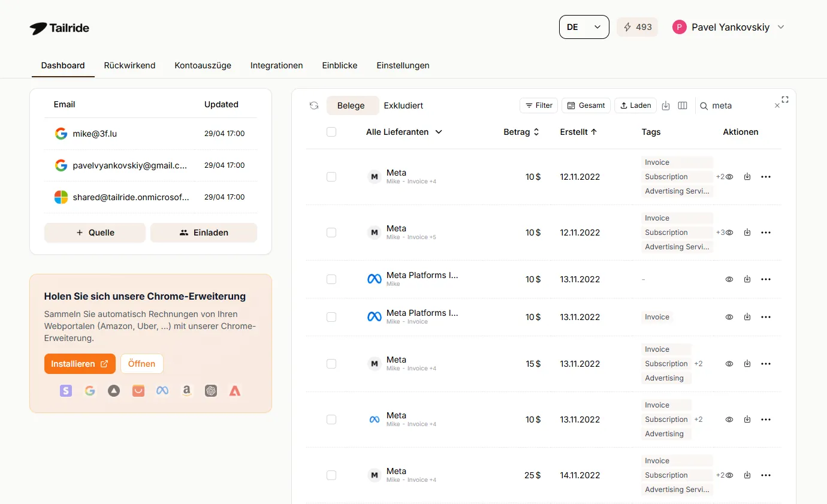Select the checkbox beside Meta Platforms I... dated 13.11.2022
The height and width of the screenshot is (504, 827).
coord(331,279)
